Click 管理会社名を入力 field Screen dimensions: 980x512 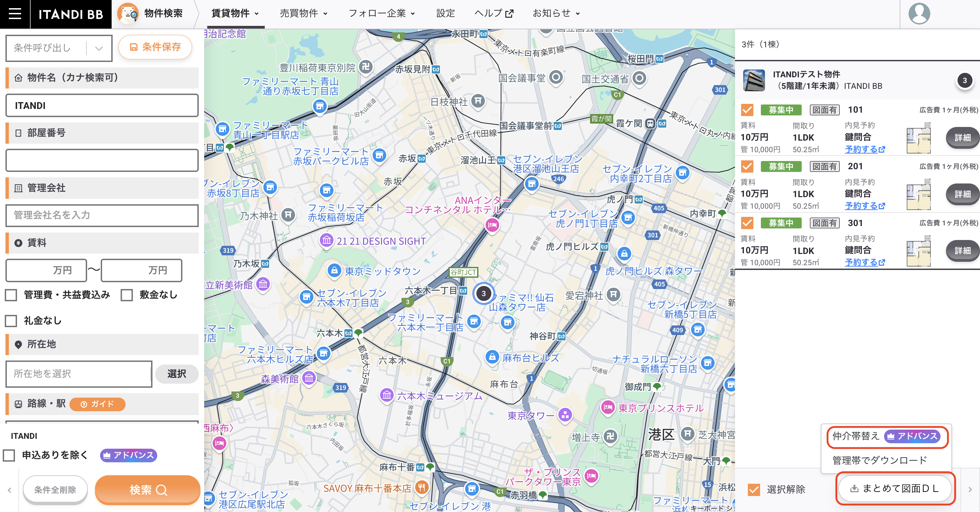point(102,215)
